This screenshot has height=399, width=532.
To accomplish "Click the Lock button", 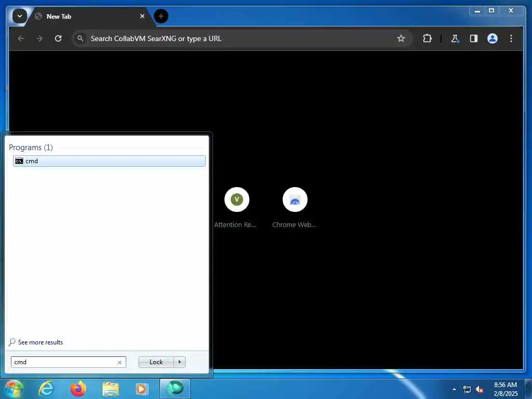I will [x=156, y=362].
